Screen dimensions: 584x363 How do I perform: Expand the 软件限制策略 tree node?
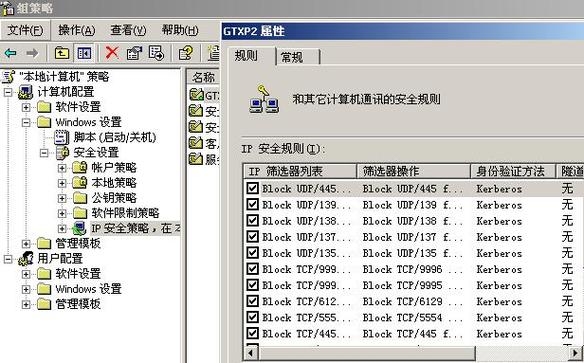point(62,213)
